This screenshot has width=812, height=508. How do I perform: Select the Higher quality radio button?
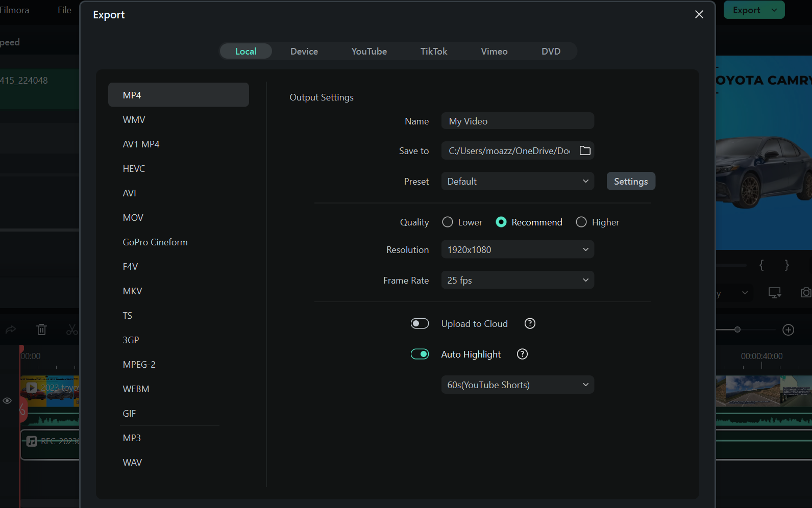tap(581, 222)
